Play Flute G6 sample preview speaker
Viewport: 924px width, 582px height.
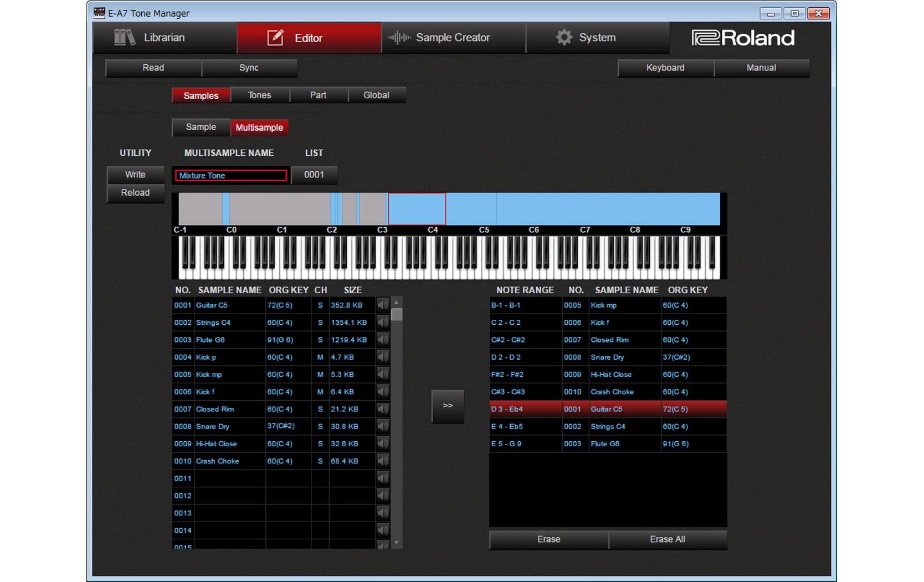click(383, 339)
